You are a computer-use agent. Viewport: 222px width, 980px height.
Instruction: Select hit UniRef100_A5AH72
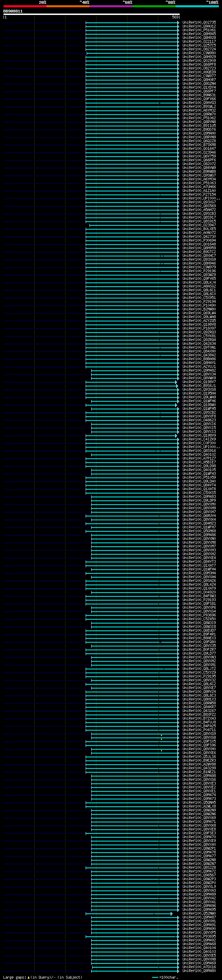(x=199, y=210)
